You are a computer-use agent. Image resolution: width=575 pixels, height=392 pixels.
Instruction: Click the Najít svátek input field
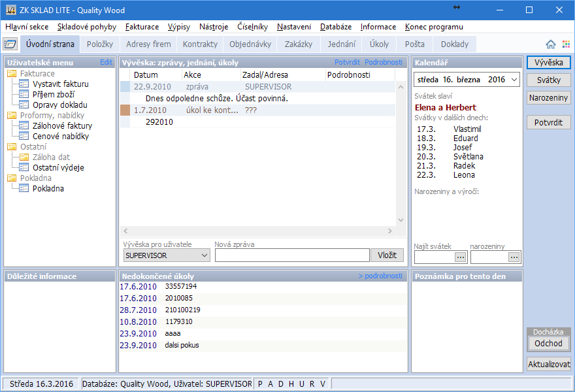point(435,257)
